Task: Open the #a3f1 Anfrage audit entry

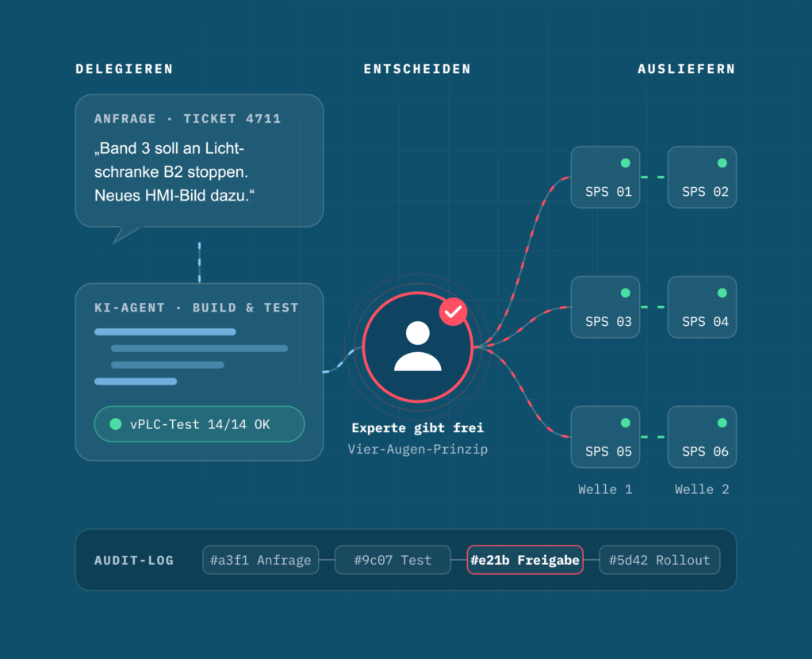Action: click(260, 560)
